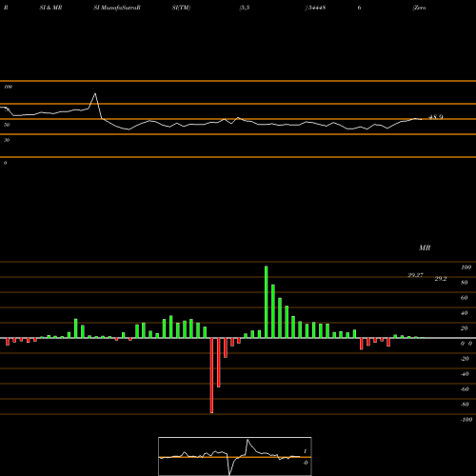
Task: Click the RSI value label 48.9
Action: click(x=436, y=117)
